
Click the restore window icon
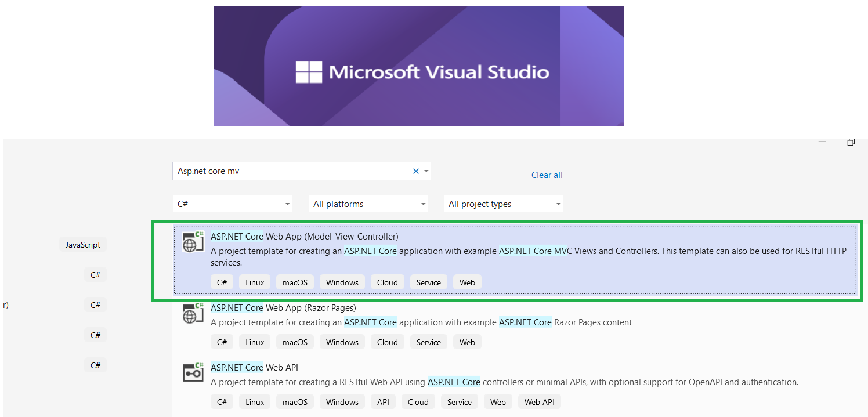tap(851, 142)
